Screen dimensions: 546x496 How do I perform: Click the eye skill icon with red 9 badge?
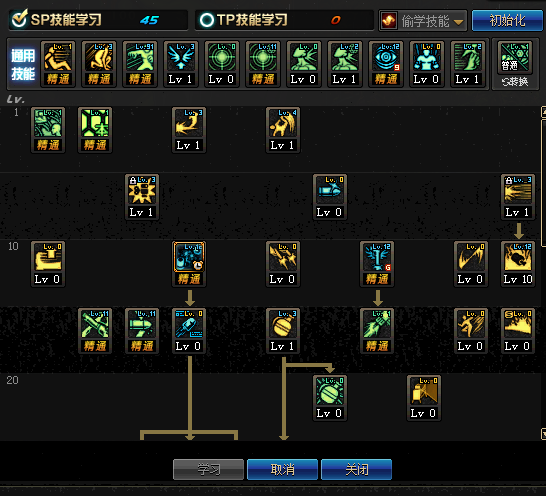(386, 64)
